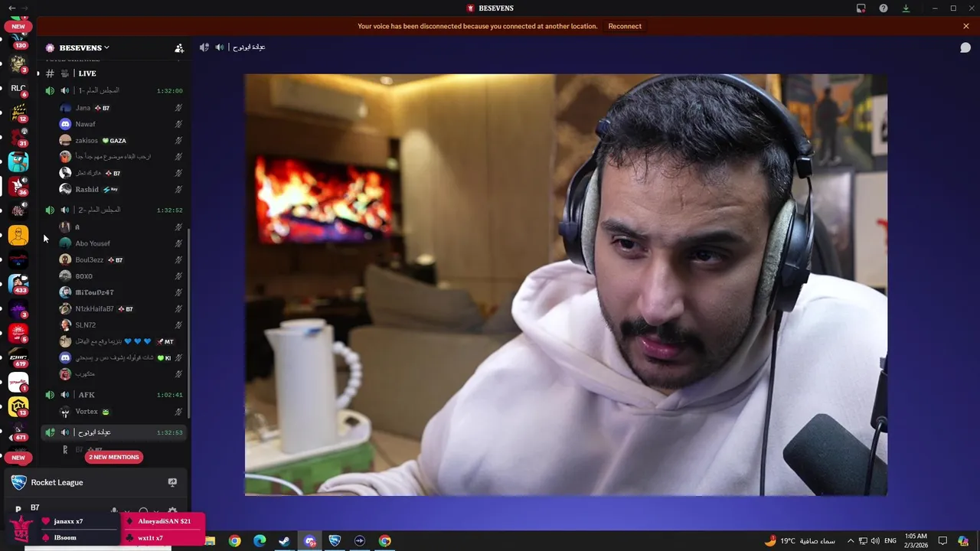Open Google Chrome in the taskbar
This screenshot has width=980, height=551.
235,541
